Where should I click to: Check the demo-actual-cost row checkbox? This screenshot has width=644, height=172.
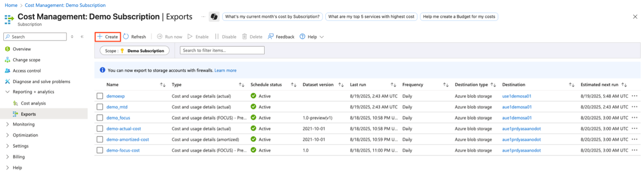point(100,129)
